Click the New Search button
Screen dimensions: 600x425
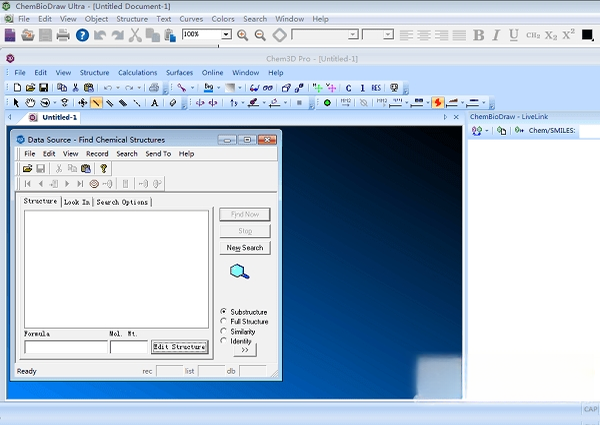[x=245, y=248]
